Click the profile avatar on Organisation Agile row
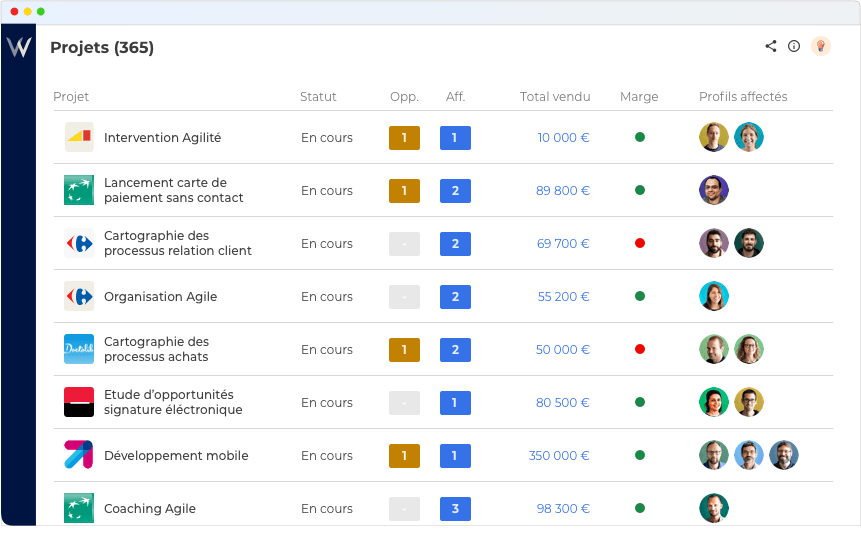861x535 pixels. point(714,296)
